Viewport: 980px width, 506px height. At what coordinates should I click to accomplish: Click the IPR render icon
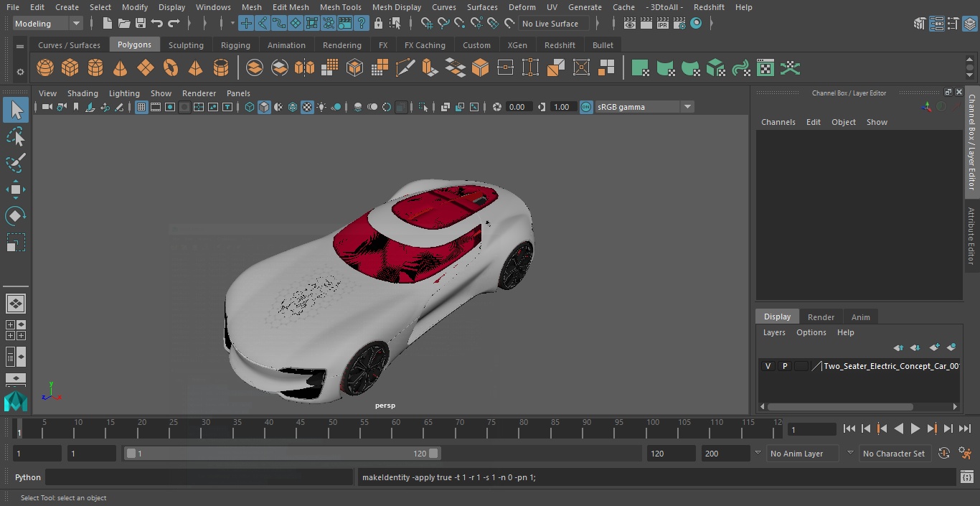coord(663,24)
